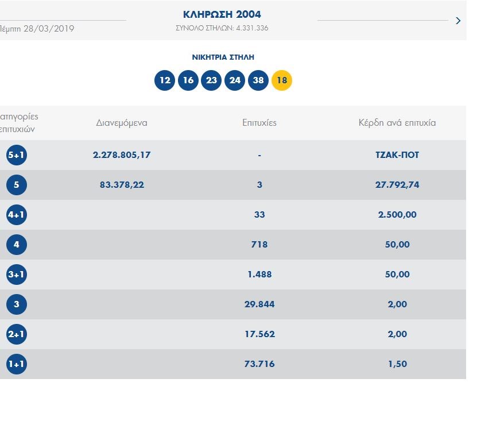
Task: Click the ΚΛΗΡΩΣΗ 2004 heading
Action: (222, 15)
